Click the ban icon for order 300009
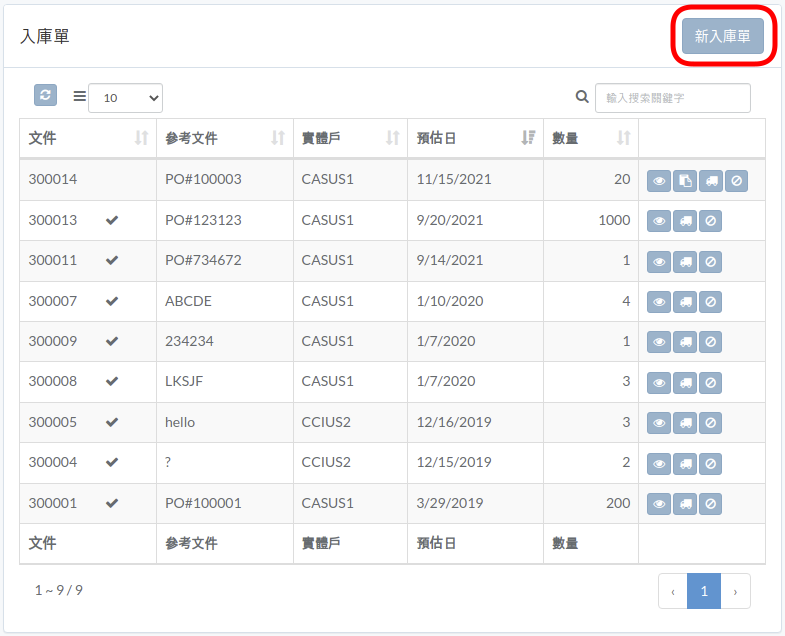Screen dimensions: 785x636 tap(710, 342)
